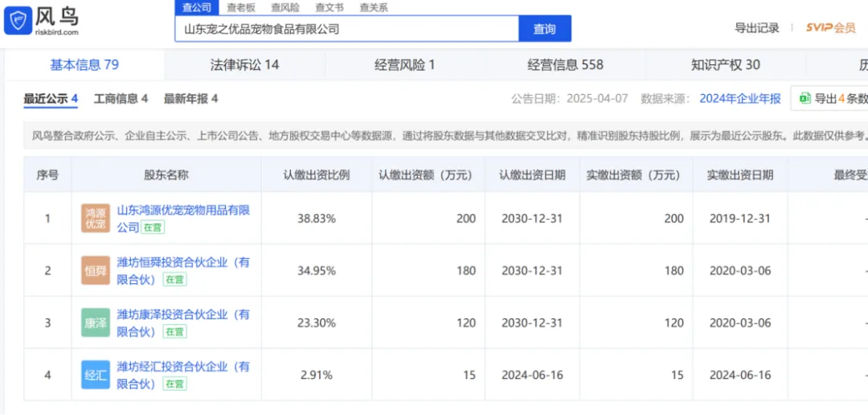Screen dimensions: 868x415
Task: Click the 导出4条数据 export button
Action: pos(829,99)
